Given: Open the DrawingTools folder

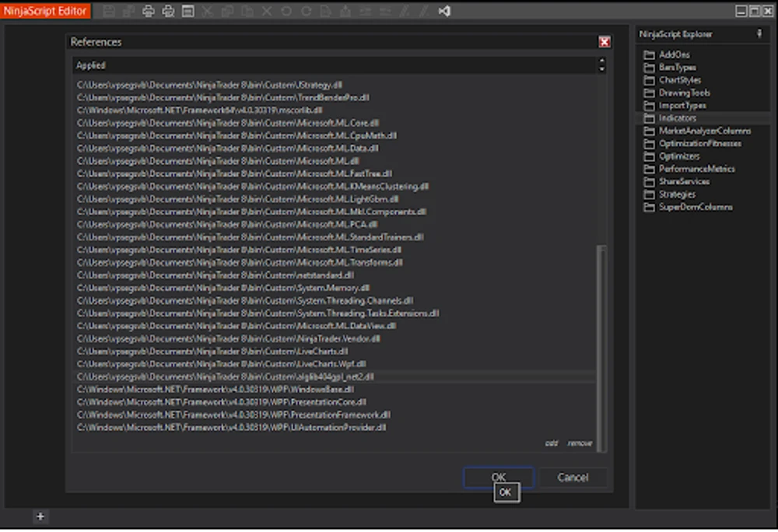Looking at the screenshot, I should (x=678, y=93).
